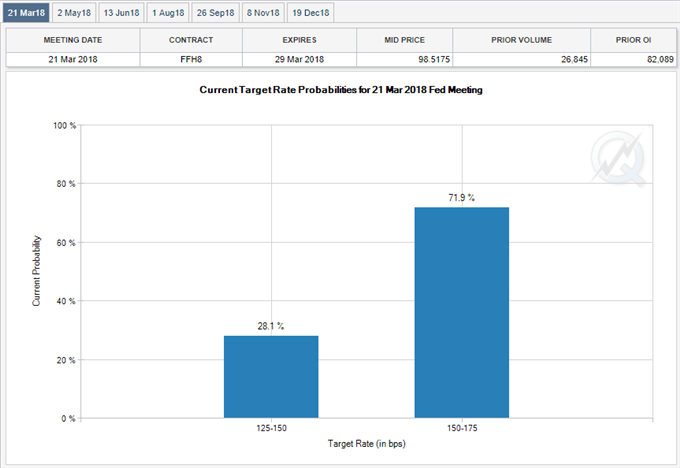This screenshot has height=468, width=680.
Task: Click the 71.9 % bar label
Action: pyautogui.click(x=461, y=198)
